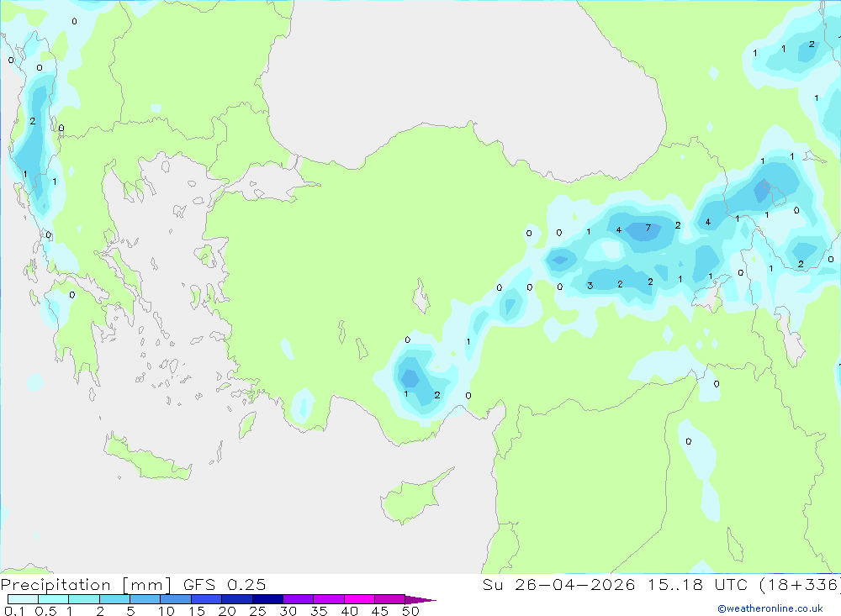Screen dimensions: 841x616
Task: Click the '25' legend scale label
Action: (258, 611)
